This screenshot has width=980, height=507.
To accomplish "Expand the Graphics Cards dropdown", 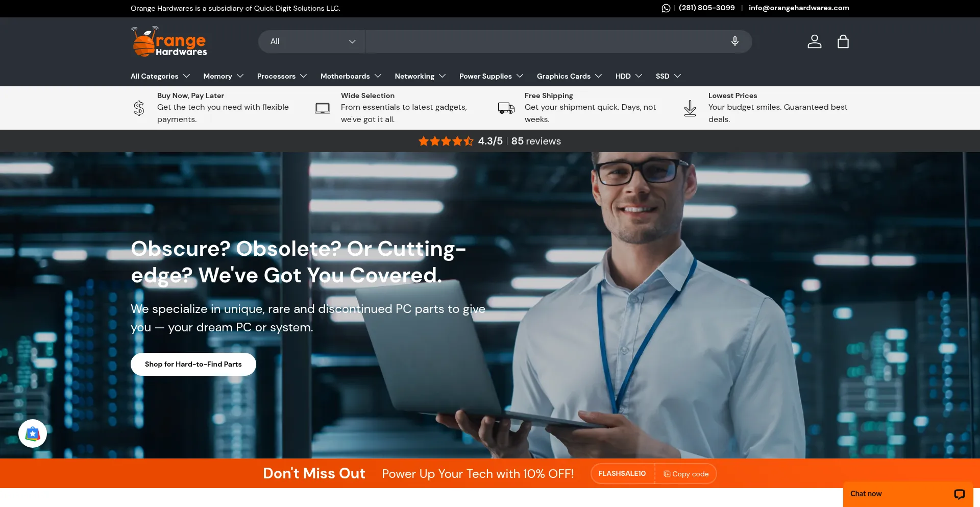I will (569, 76).
